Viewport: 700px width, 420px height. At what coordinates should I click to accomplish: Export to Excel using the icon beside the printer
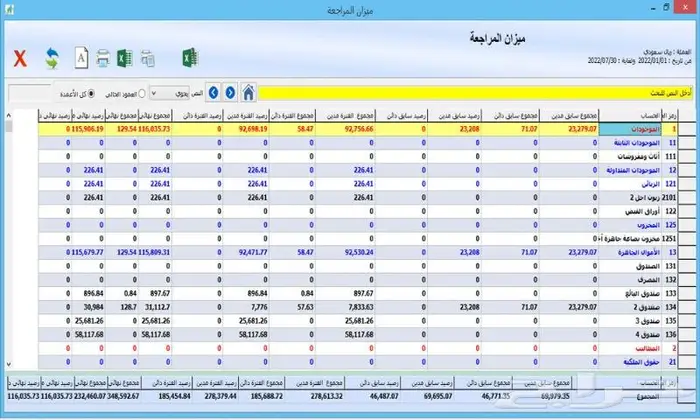(125, 58)
